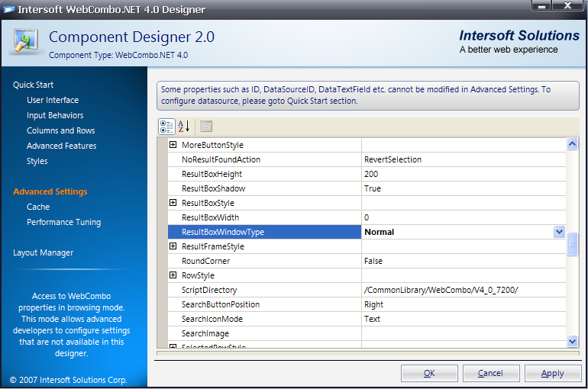Screen dimensions: 588x389
Task: Open Quick Start section
Action: point(34,85)
